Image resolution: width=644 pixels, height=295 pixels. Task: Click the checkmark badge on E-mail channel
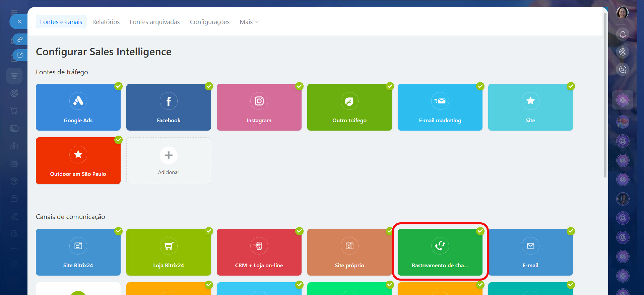(571, 231)
